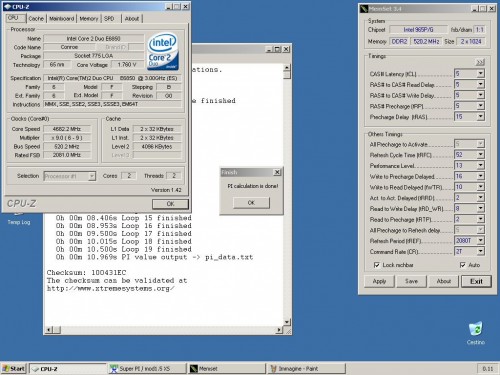
Task: Click the MemSet expand timings arrow icon
Action: point(480,62)
